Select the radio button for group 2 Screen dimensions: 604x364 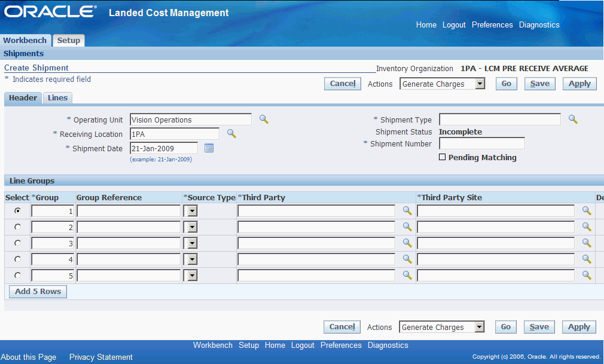point(17,227)
